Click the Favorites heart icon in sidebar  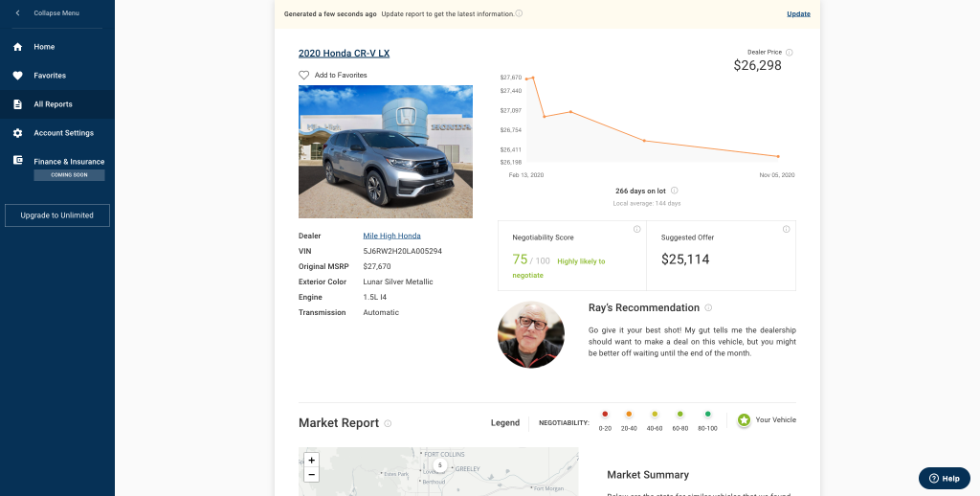point(17,76)
